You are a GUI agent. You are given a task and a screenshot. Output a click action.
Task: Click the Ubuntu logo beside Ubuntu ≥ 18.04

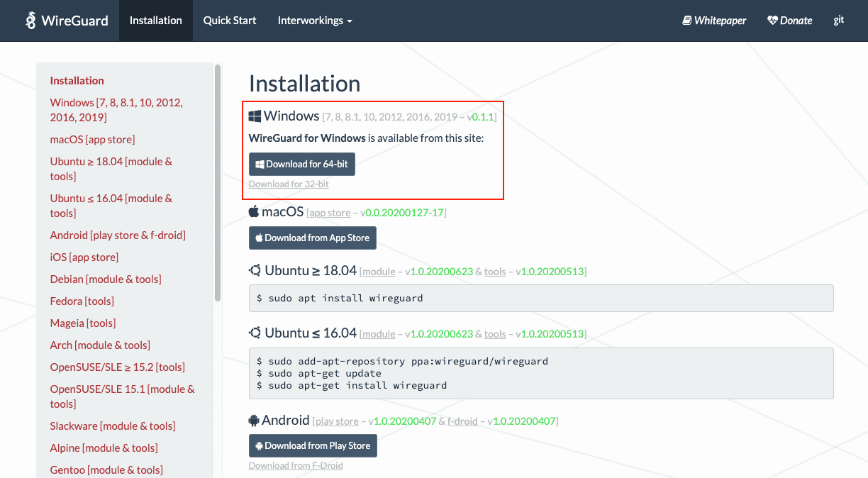click(255, 271)
